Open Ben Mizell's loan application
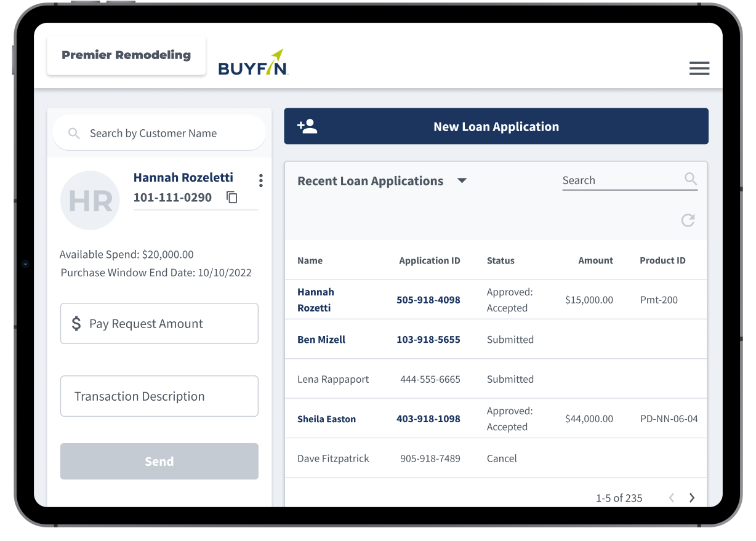The width and height of the screenshot is (756, 541). 321,340
